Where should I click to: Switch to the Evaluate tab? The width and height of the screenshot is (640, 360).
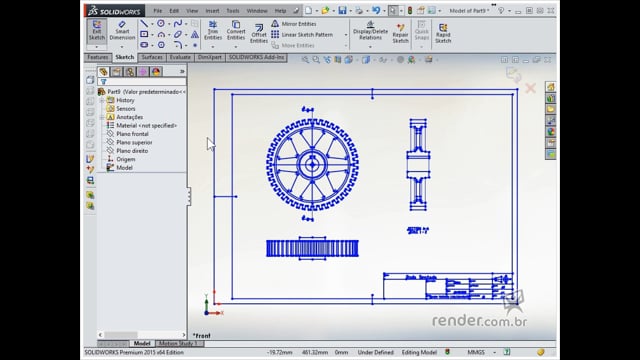pyautogui.click(x=180, y=58)
